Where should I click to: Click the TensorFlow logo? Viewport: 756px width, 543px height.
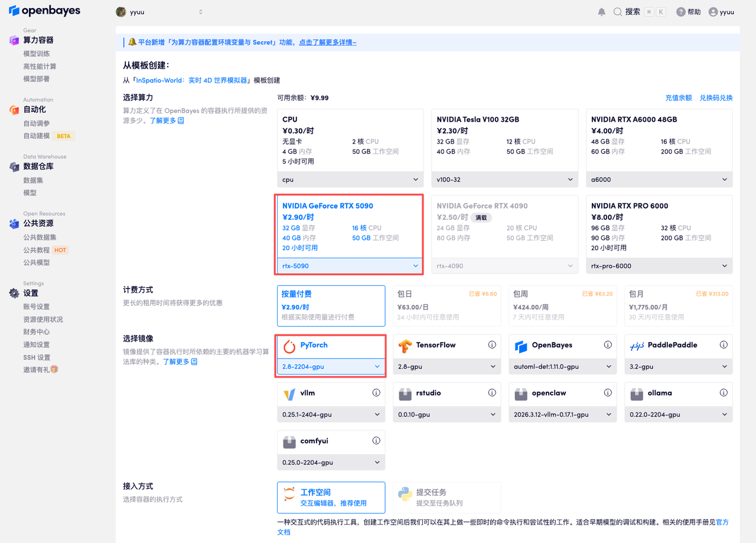[405, 346]
